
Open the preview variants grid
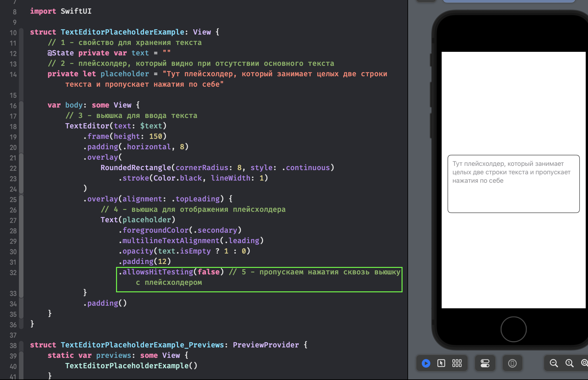457,363
